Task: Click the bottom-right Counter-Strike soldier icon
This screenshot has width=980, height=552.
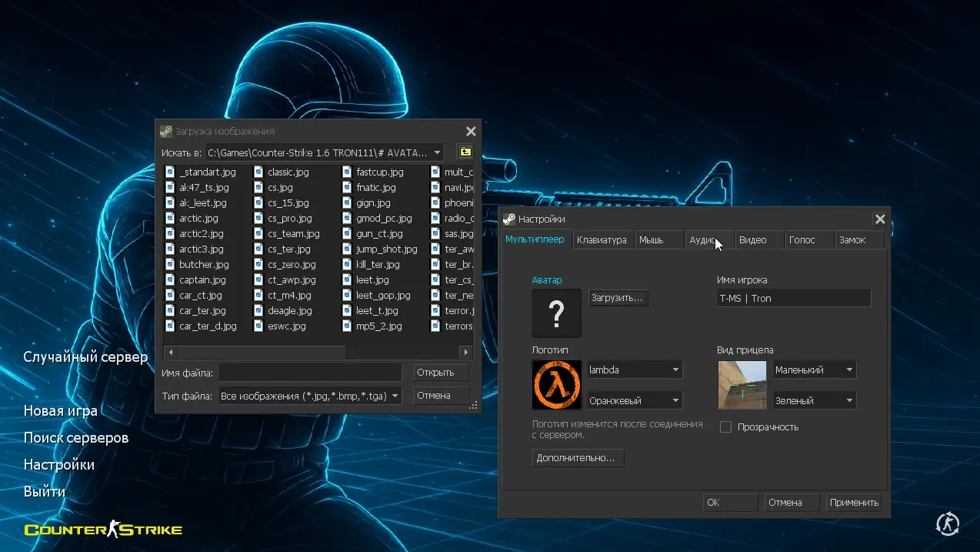Action: [947, 524]
